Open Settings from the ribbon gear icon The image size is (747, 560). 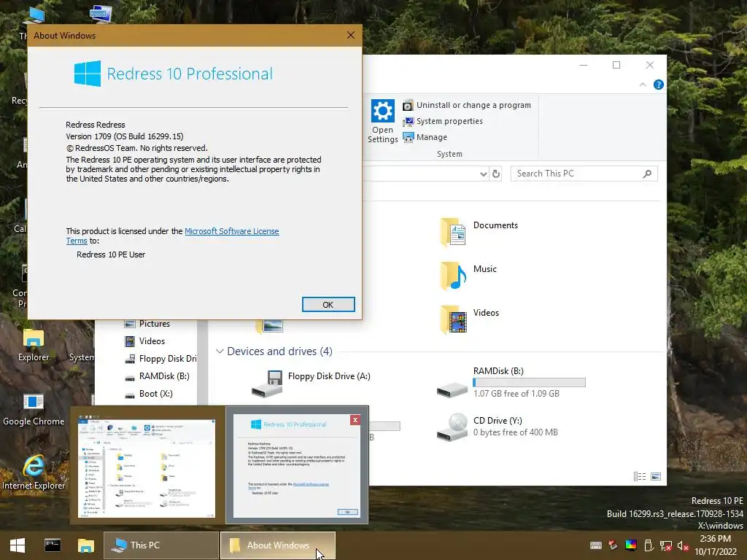pyautogui.click(x=382, y=121)
